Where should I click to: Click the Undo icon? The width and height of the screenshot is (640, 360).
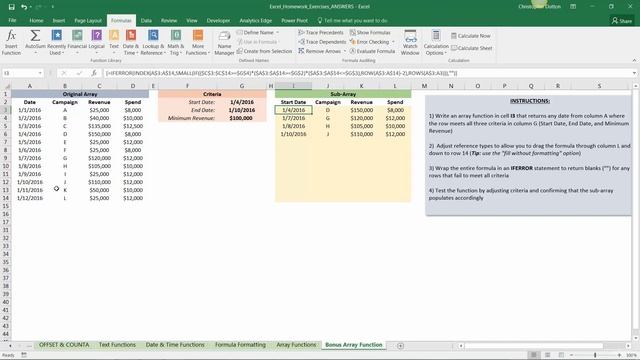[x=24, y=7]
